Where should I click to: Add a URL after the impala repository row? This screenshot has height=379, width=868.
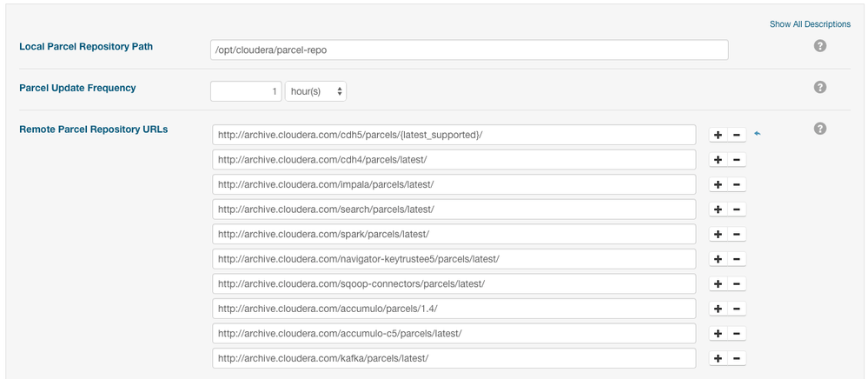[718, 184]
